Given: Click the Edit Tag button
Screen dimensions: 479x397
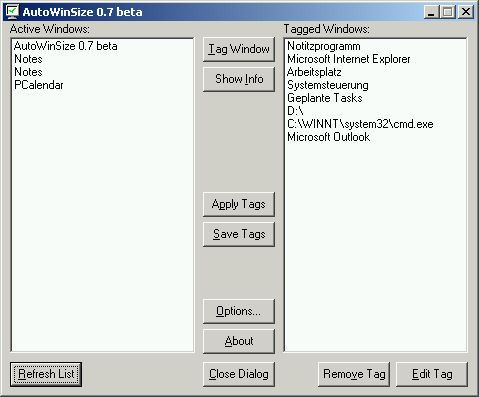Looking at the screenshot, I should pyautogui.click(x=432, y=374).
